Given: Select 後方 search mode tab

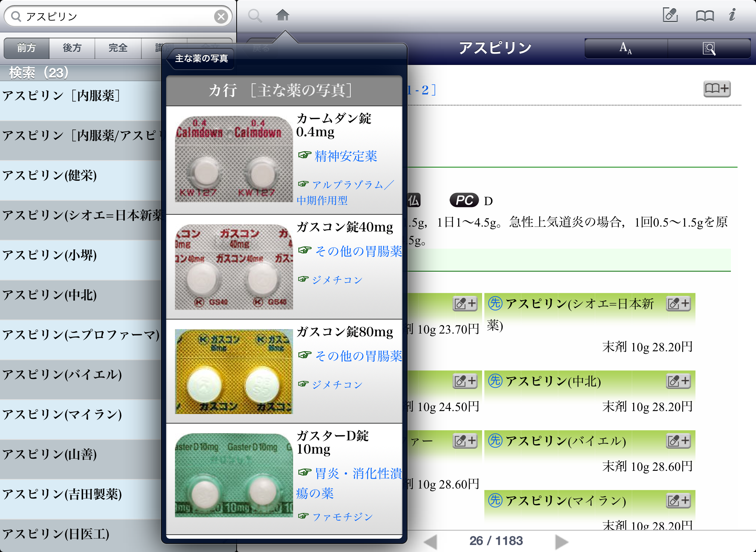Looking at the screenshot, I should point(72,48).
